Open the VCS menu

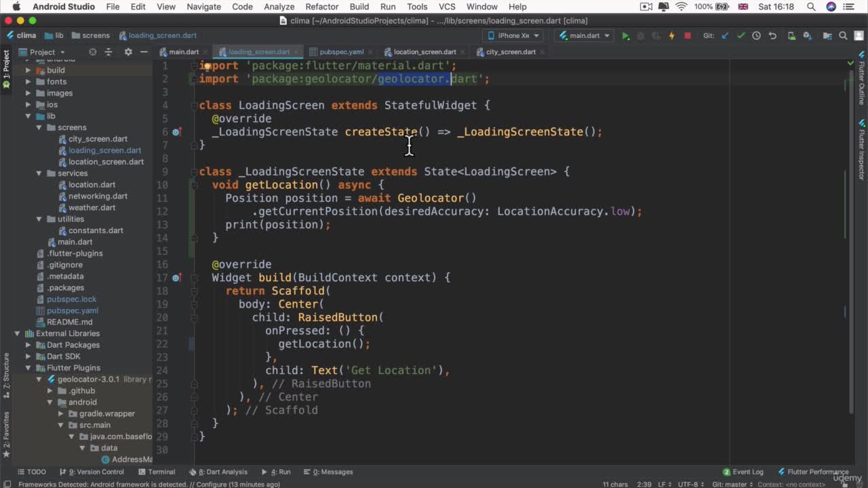tap(447, 7)
